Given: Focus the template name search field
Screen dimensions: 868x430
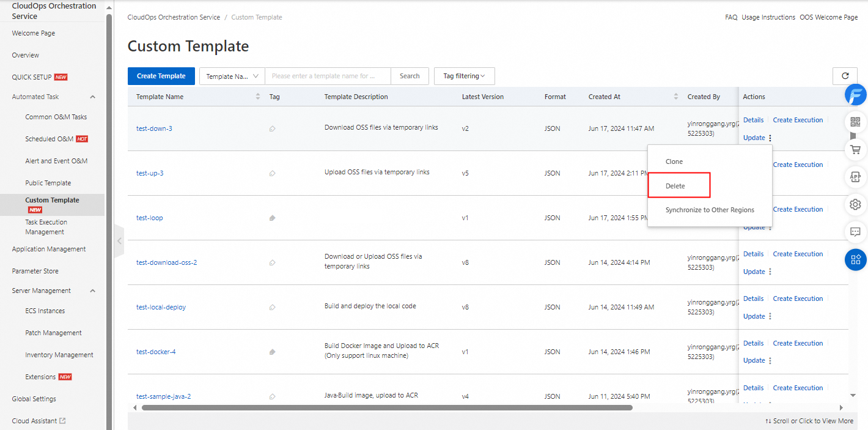Looking at the screenshot, I should (328, 76).
